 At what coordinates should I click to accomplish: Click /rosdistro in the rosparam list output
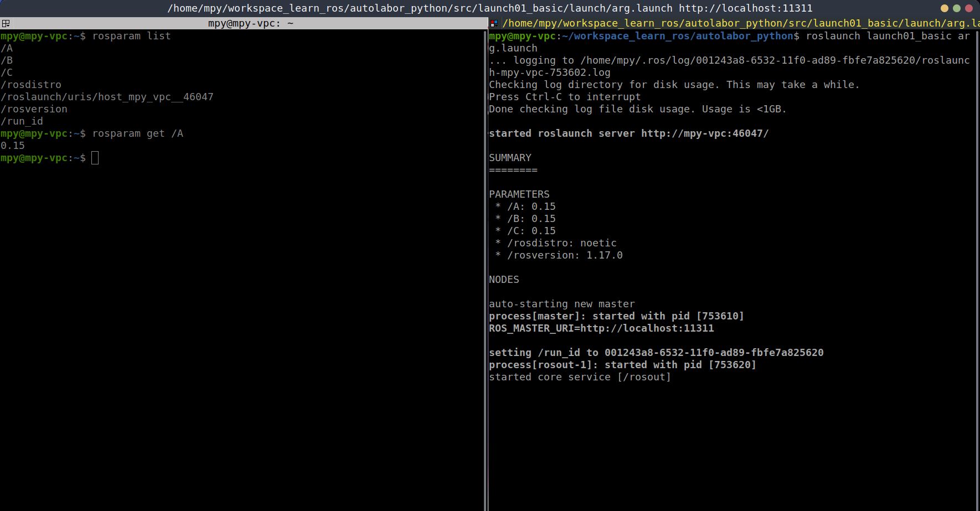[x=32, y=85]
